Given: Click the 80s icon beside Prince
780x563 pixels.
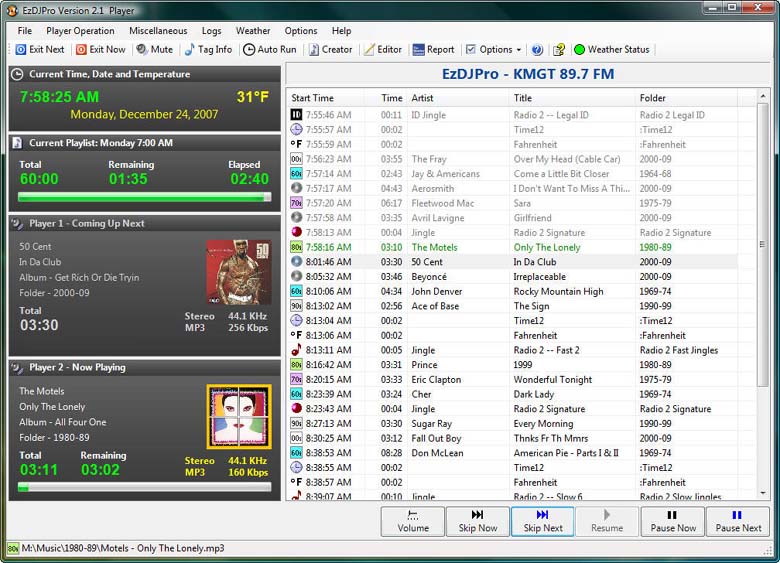Looking at the screenshot, I should coord(296,365).
